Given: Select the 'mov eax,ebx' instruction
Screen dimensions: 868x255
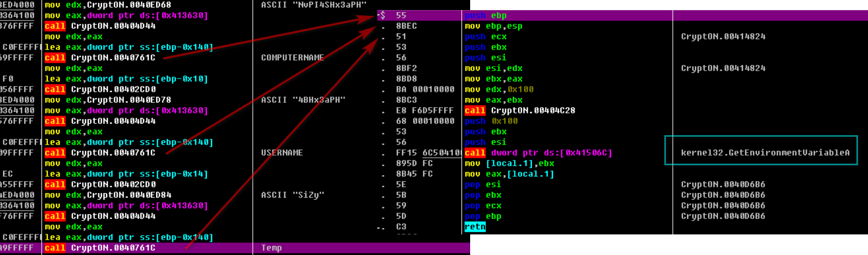Looking at the screenshot, I should 493,100.
